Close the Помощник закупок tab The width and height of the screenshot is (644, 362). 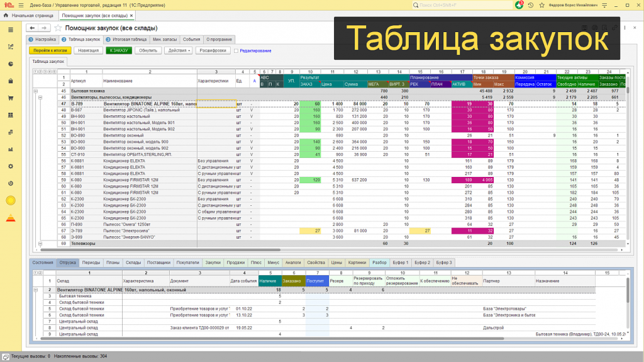click(131, 16)
